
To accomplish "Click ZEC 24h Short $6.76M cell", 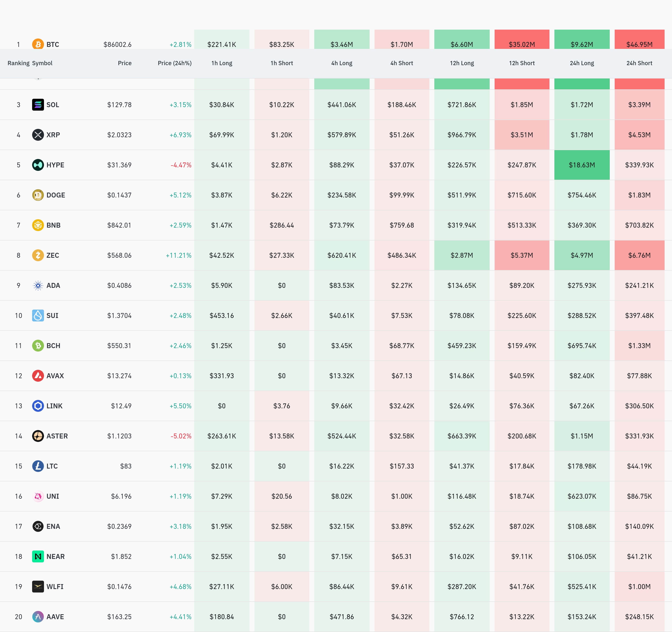I will coord(639,255).
